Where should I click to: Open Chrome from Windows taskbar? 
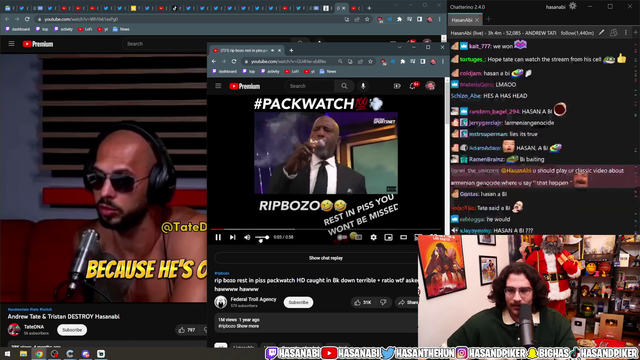39,354
